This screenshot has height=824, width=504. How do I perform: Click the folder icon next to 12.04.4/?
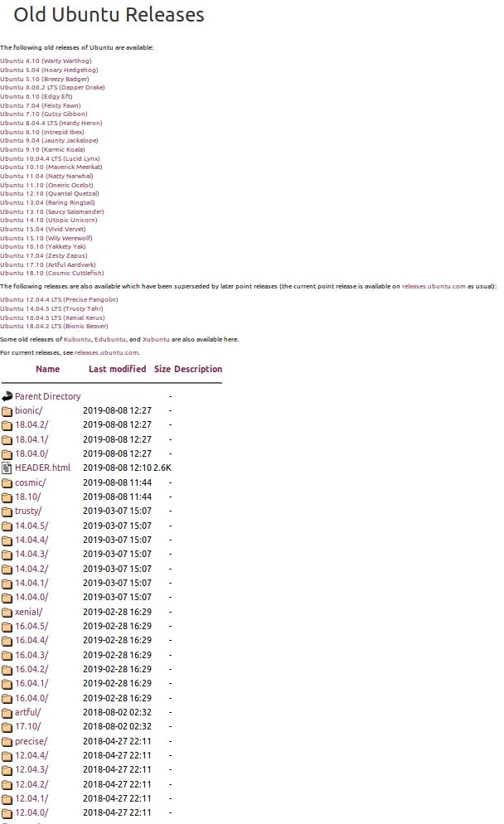pyautogui.click(x=7, y=756)
